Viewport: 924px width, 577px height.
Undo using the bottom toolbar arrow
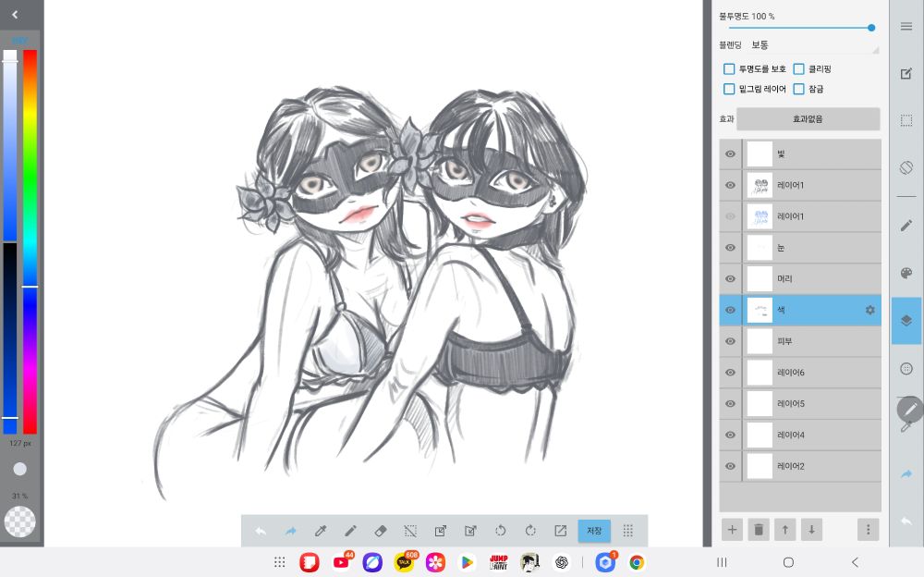coord(261,531)
